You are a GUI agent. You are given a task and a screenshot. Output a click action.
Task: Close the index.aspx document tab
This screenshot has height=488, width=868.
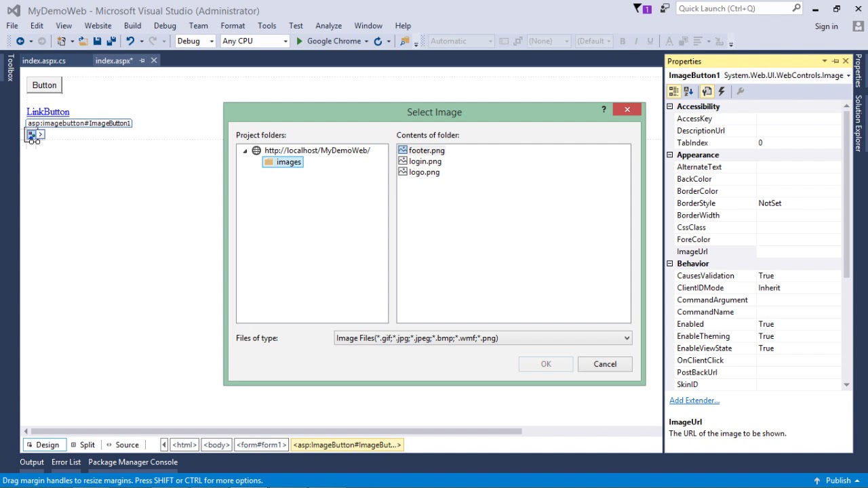point(154,60)
